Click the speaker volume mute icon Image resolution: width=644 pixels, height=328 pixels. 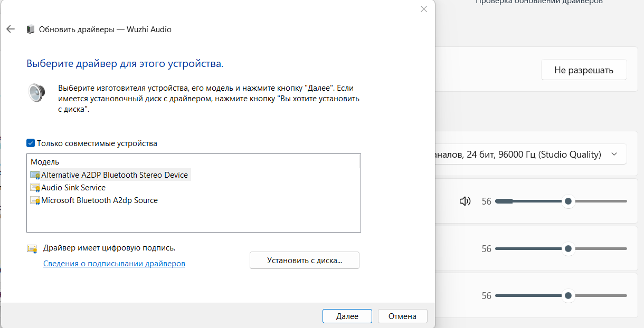(x=465, y=201)
